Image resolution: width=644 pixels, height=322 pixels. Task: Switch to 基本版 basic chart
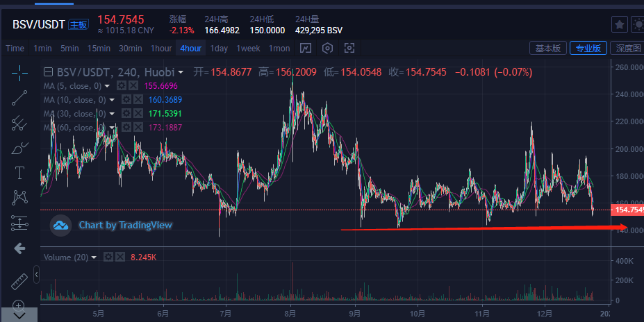[548, 48]
